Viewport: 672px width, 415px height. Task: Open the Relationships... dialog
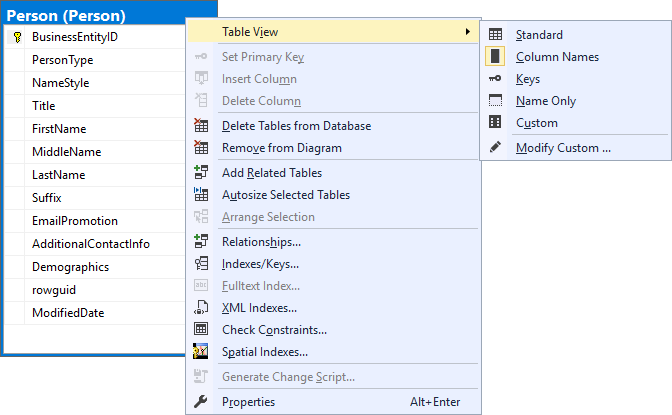(x=261, y=242)
